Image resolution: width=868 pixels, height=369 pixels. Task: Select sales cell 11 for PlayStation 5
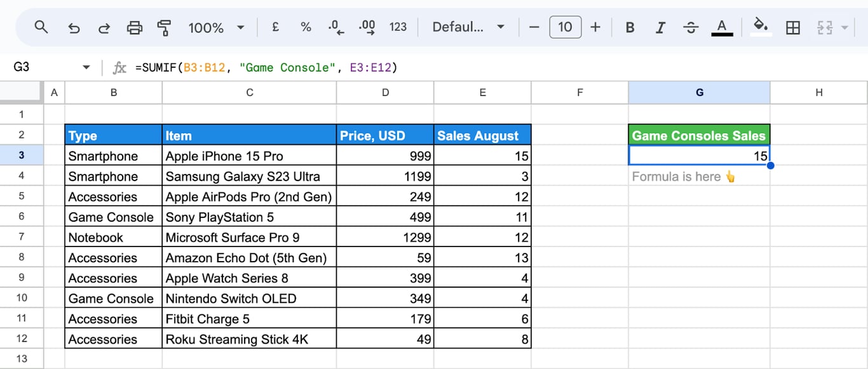click(x=483, y=217)
